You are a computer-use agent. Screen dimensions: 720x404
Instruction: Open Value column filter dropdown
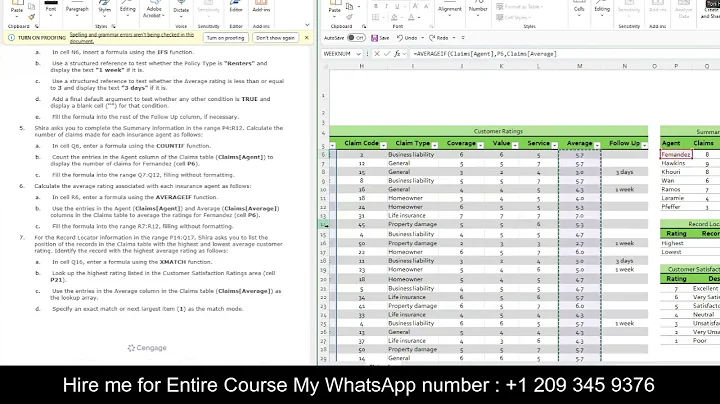click(515, 146)
